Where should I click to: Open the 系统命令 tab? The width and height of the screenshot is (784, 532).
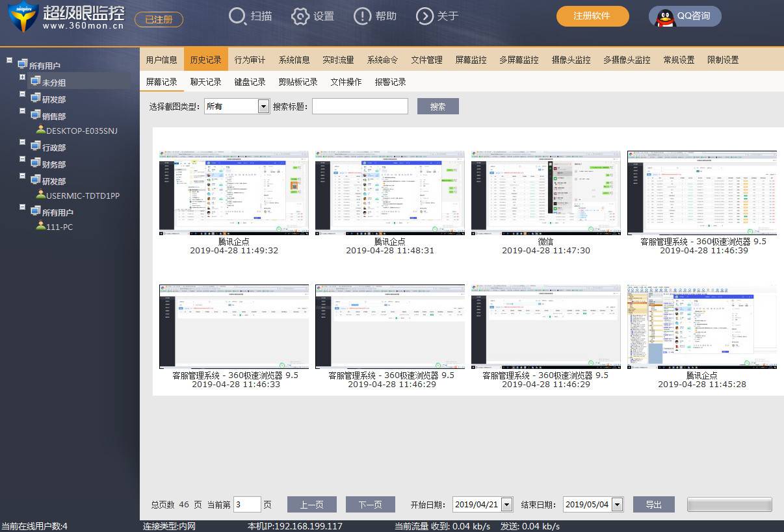point(382,60)
